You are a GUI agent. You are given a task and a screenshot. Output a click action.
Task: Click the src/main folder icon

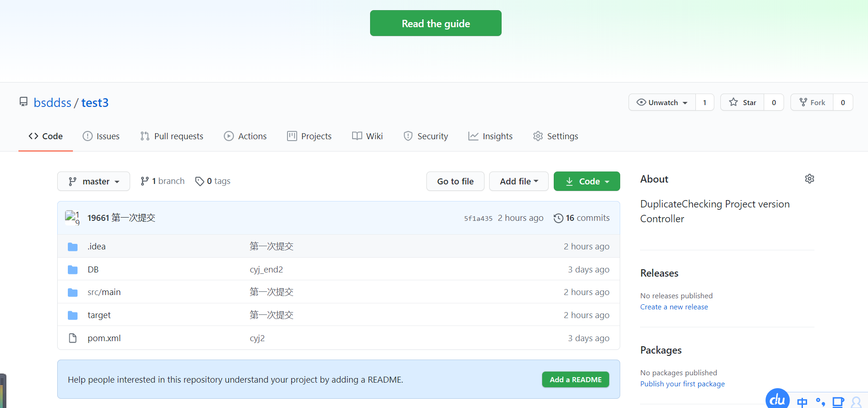[72, 292]
